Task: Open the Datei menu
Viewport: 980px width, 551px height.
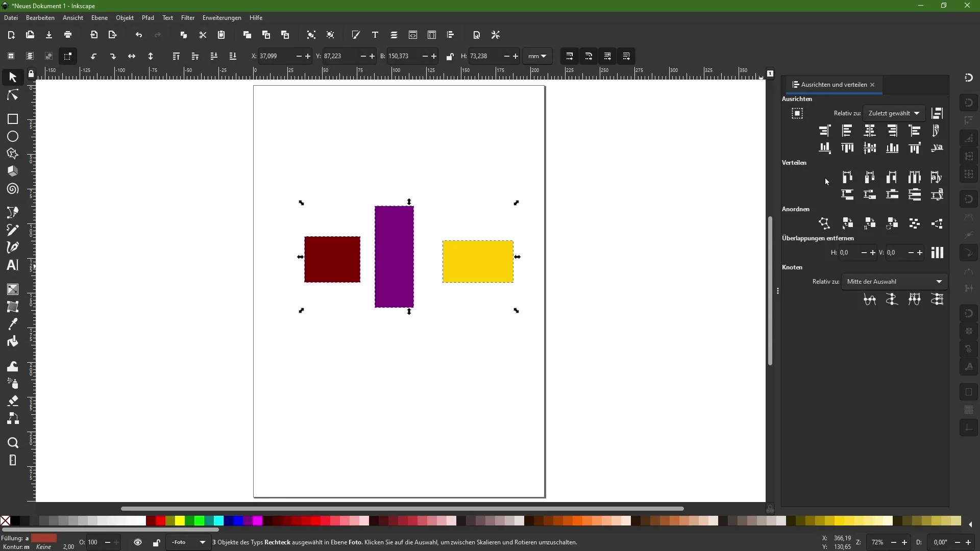Action: pyautogui.click(x=11, y=18)
